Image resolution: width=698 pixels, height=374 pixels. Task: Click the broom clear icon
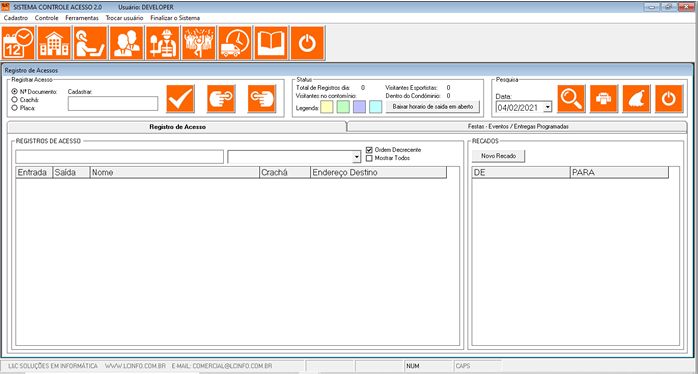click(637, 98)
